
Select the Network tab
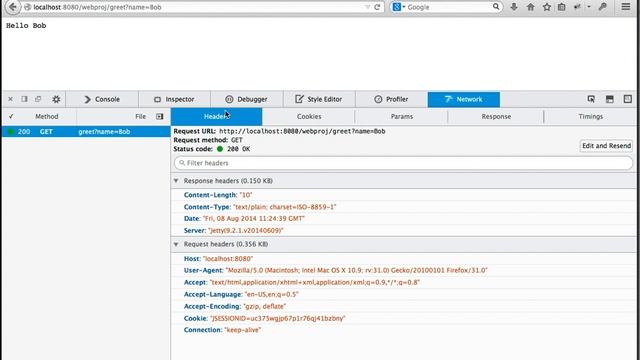pos(464,99)
